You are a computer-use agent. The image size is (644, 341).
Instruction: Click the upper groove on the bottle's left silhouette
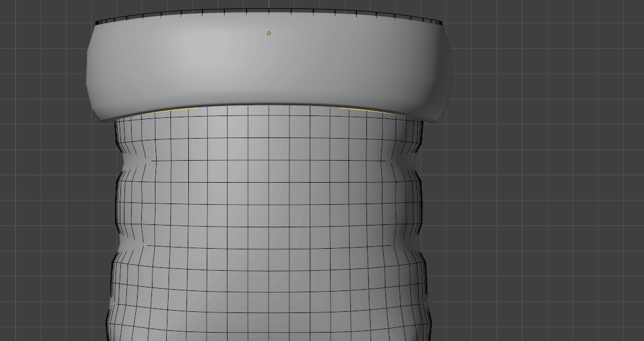123,159
